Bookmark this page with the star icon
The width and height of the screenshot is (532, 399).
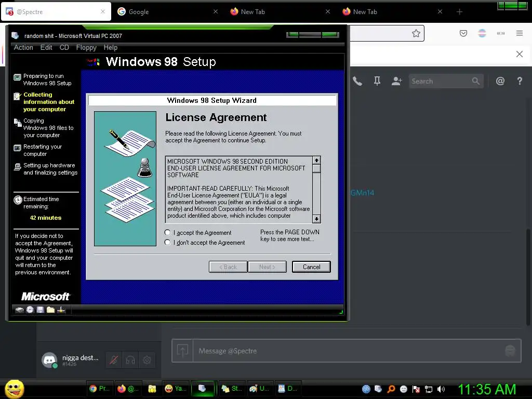[416, 33]
